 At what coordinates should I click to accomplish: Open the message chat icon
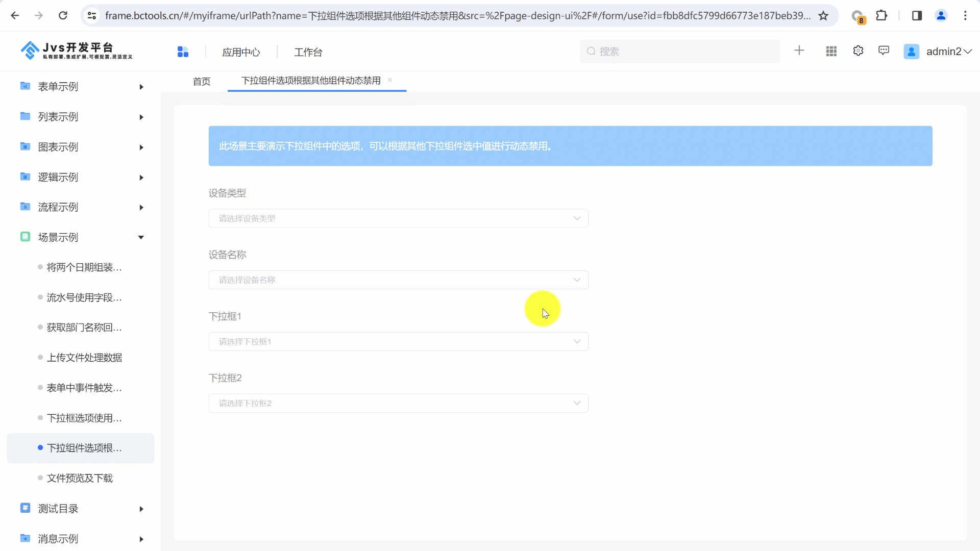point(884,51)
